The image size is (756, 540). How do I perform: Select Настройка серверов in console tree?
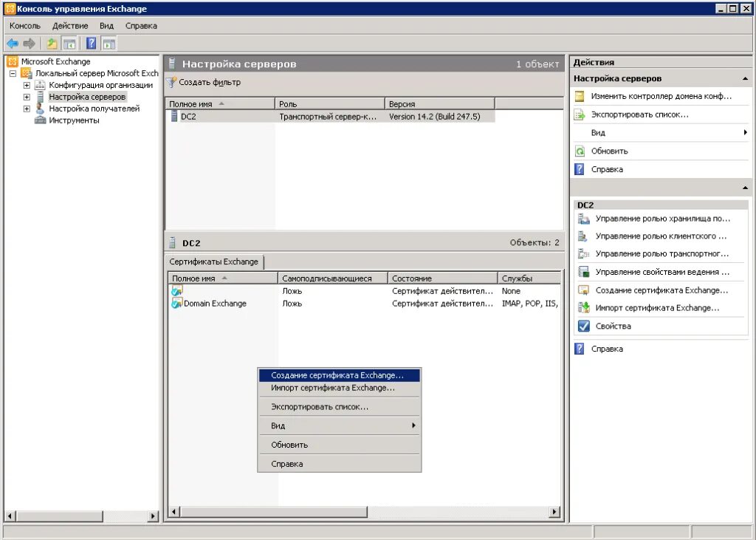[x=87, y=97]
